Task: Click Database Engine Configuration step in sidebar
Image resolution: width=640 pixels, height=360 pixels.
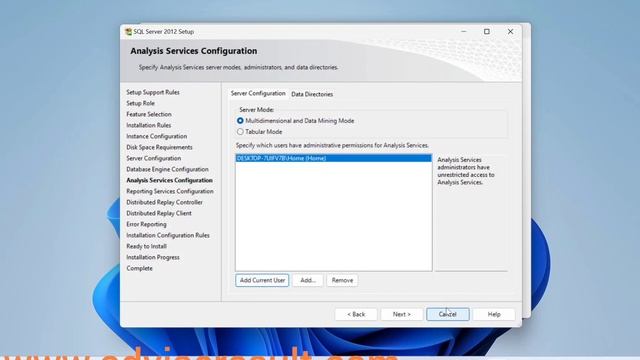Action: (167, 169)
